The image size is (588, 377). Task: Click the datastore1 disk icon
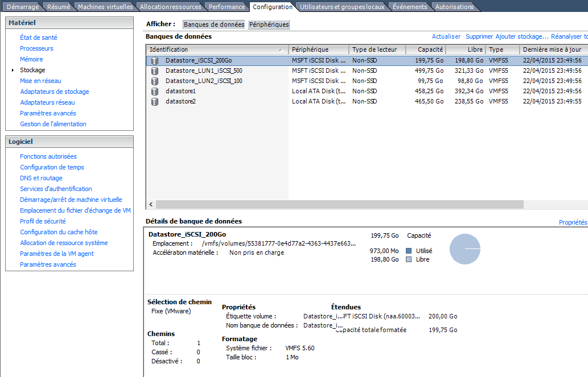(x=154, y=91)
